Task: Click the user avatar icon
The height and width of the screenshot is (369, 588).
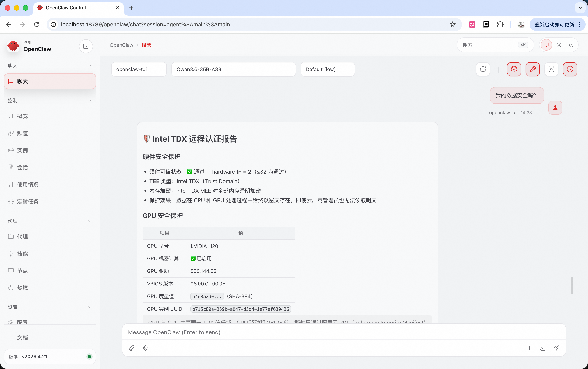Action: [555, 108]
